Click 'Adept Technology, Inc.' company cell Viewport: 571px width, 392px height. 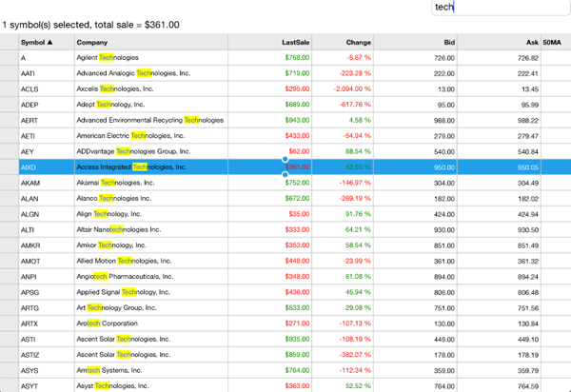[151, 105]
